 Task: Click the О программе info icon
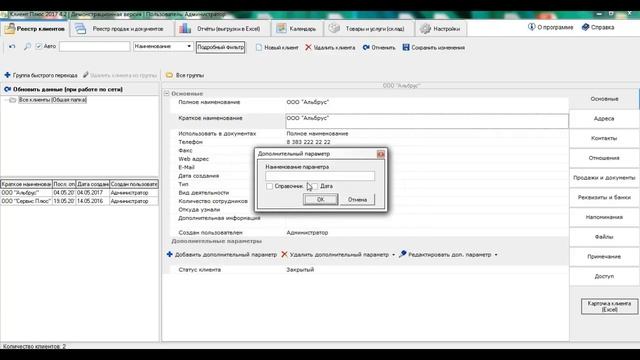click(531, 27)
